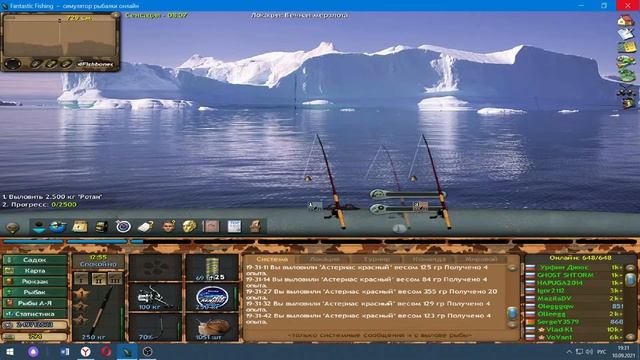The image size is (640, 360).
Task: Open the Статистика statistics button
Action: click(x=35, y=314)
